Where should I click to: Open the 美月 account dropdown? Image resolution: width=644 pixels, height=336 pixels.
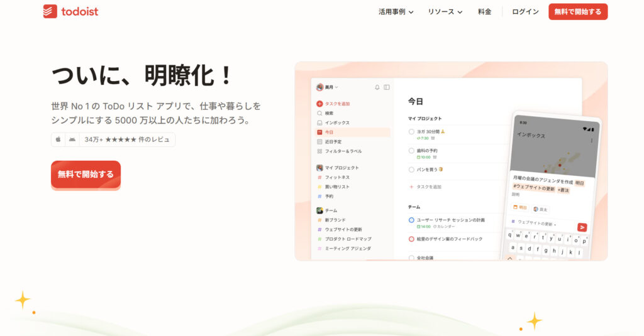327,87
